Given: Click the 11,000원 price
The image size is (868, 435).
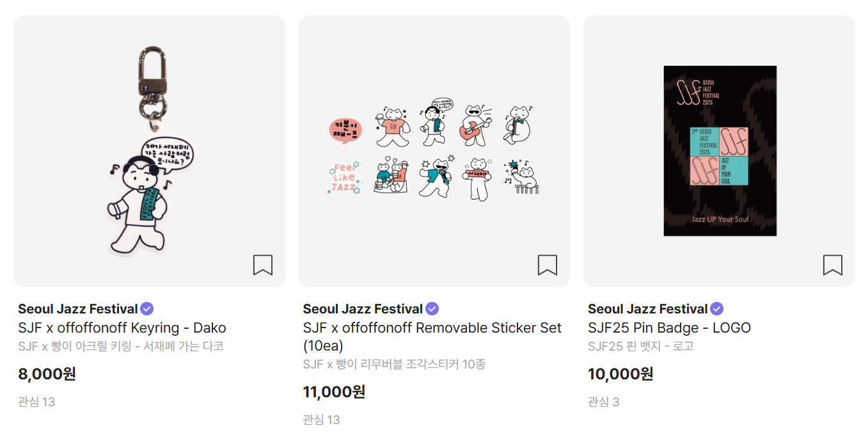Looking at the screenshot, I should [x=335, y=391].
